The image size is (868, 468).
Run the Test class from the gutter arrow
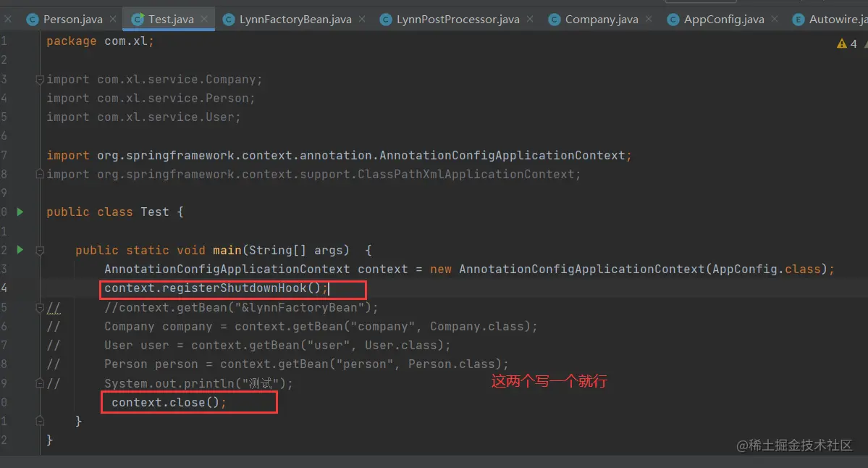(20, 212)
